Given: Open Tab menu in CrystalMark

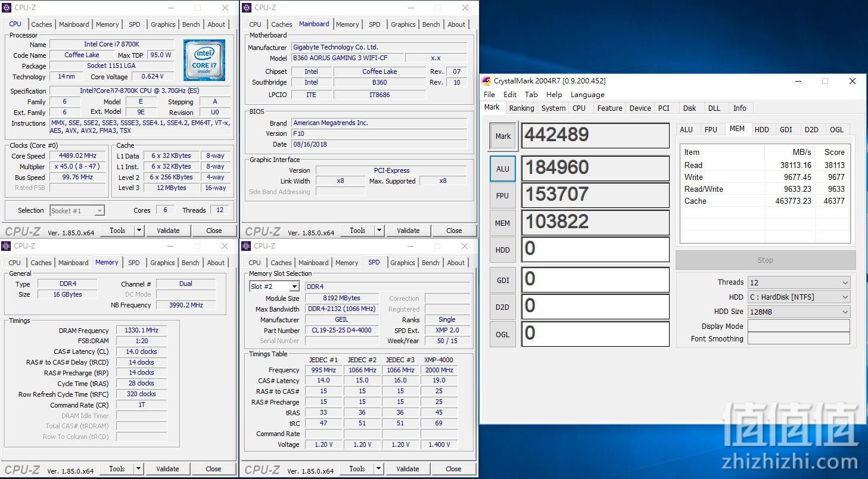Looking at the screenshot, I should pyautogui.click(x=531, y=95).
